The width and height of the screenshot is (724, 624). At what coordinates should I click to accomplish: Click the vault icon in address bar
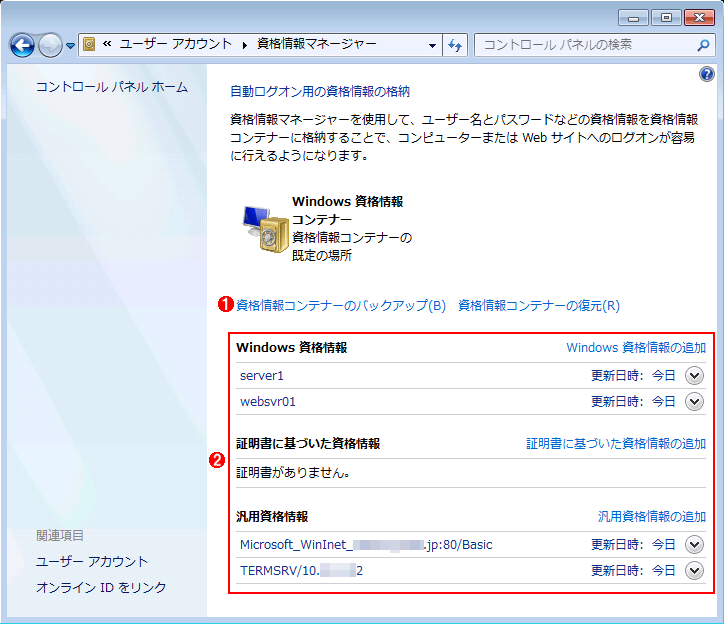(x=89, y=44)
